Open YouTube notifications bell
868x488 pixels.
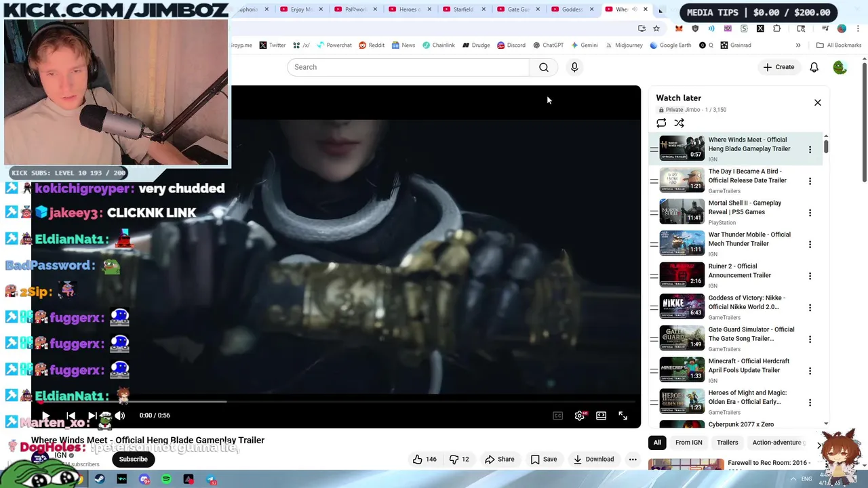pyautogui.click(x=814, y=67)
